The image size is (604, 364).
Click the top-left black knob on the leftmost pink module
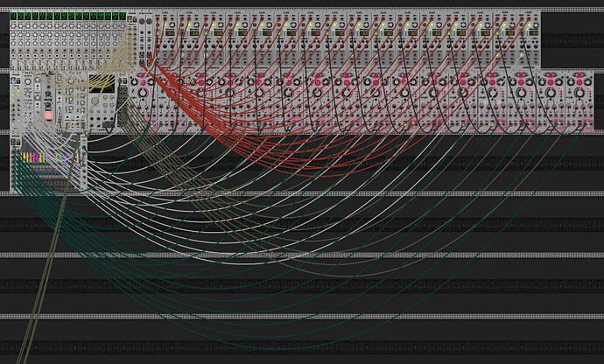(135, 81)
